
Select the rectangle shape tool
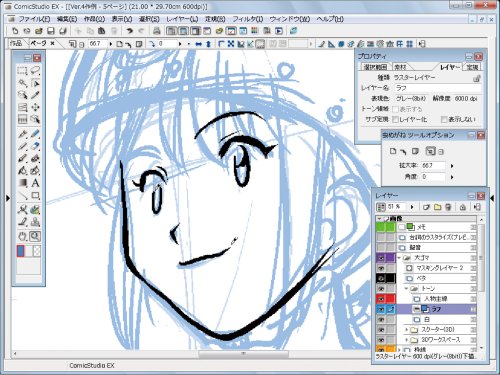pos(35,195)
